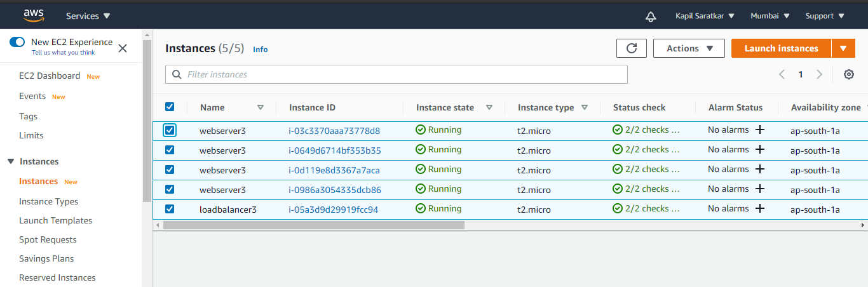This screenshot has height=287, width=868.
Task: Go to next page arrow
Action: tap(820, 74)
